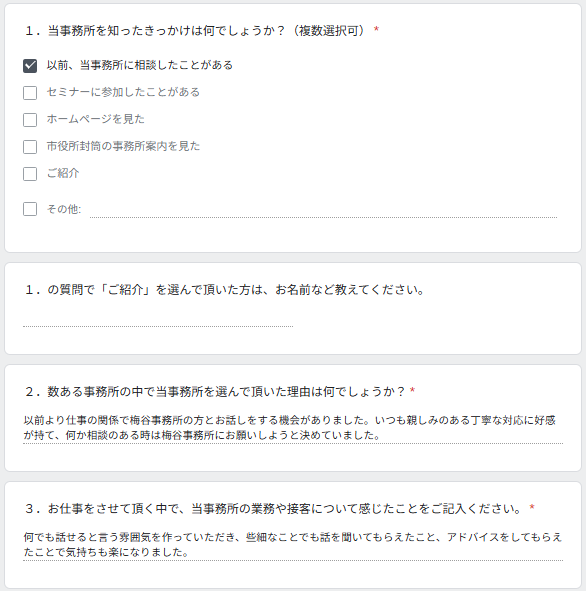Click the その他: option label text
The height and width of the screenshot is (591, 586).
[x=64, y=209]
